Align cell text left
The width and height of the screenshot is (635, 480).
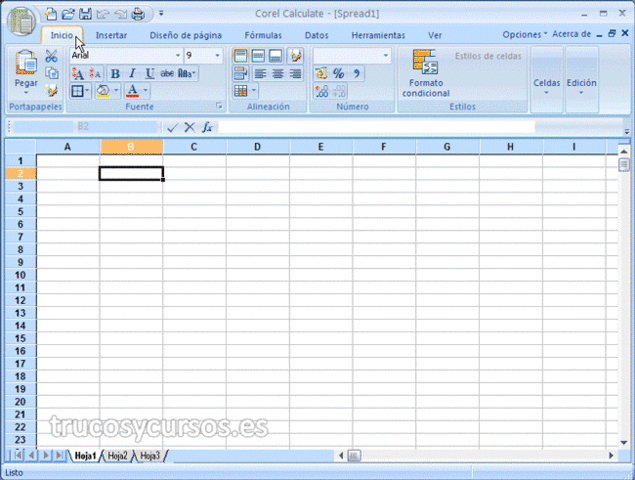(260, 73)
